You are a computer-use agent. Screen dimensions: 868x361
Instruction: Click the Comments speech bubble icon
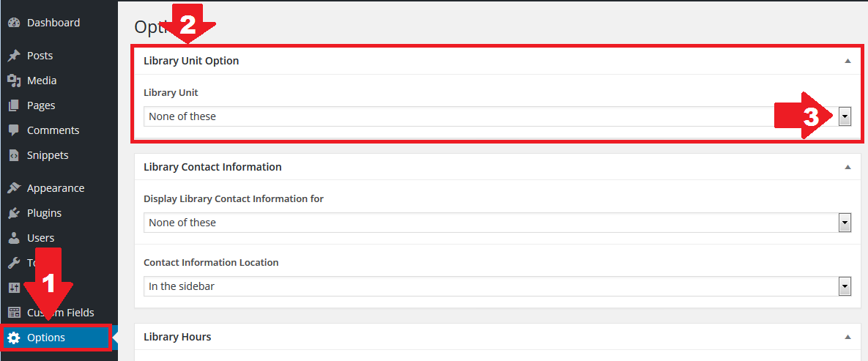13,130
